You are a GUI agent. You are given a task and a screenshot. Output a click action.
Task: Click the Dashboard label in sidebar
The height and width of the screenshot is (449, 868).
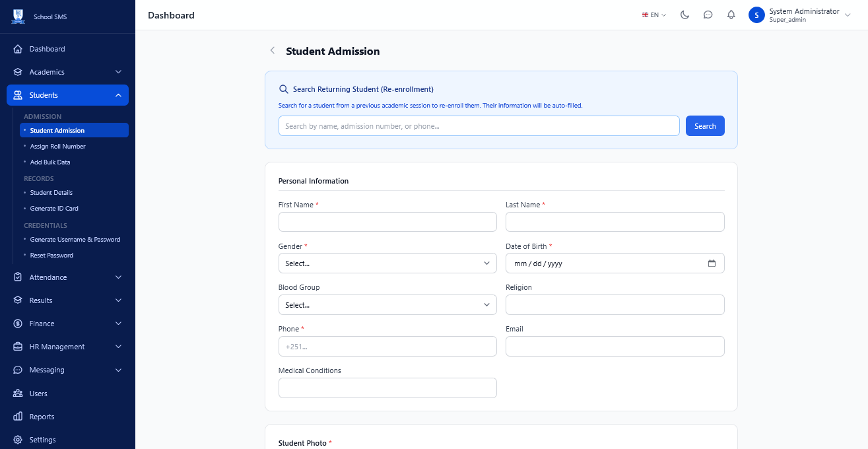47,49
